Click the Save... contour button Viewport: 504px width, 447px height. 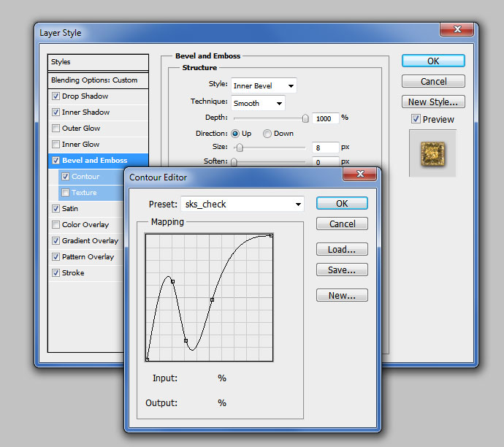coord(342,270)
